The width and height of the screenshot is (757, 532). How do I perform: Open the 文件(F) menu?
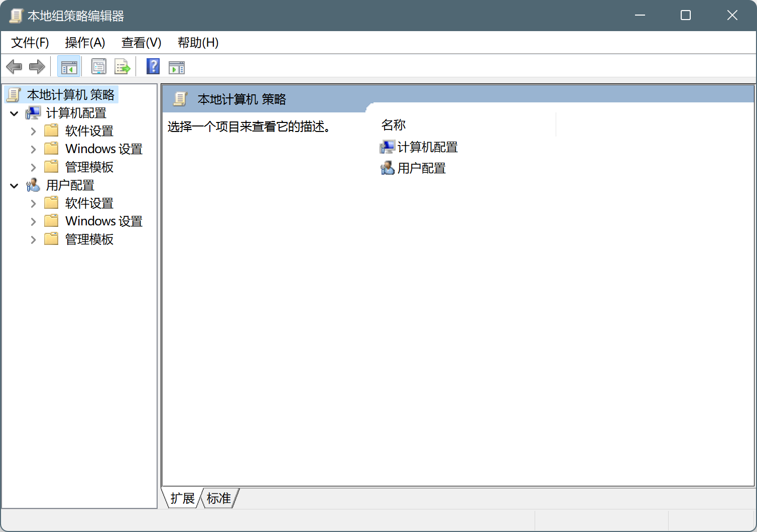30,43
